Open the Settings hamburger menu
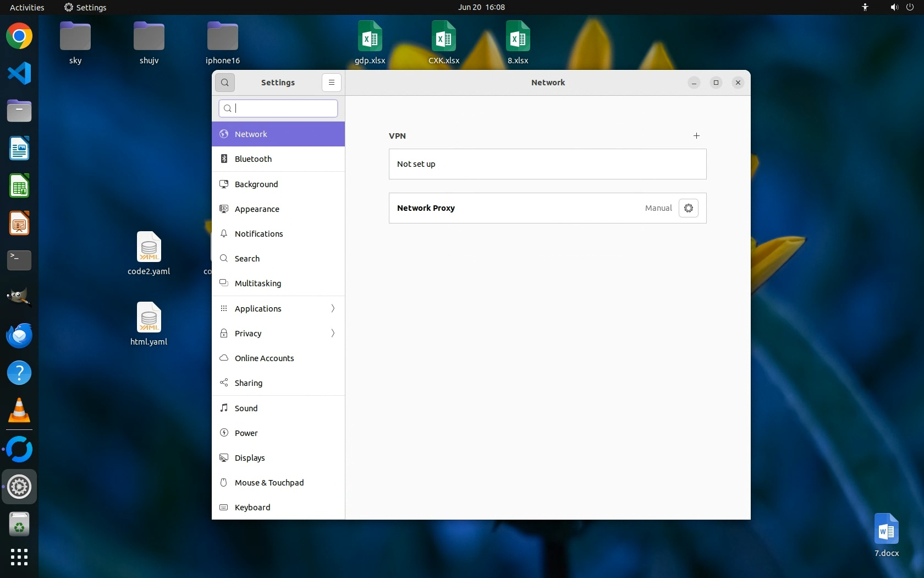 pos(331,83)
